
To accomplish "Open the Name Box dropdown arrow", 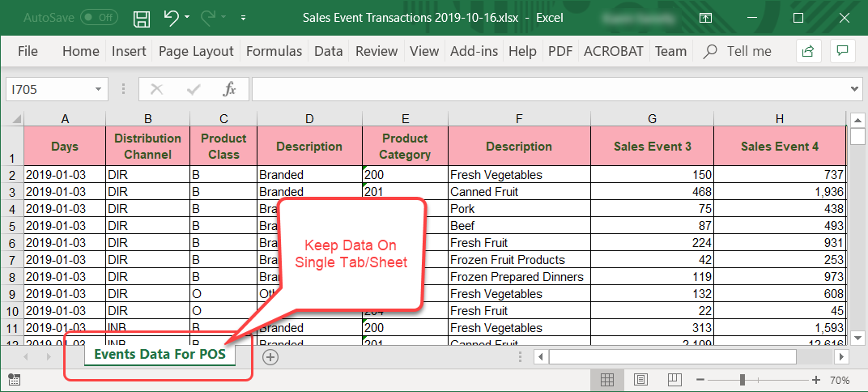I will point(99,89).
